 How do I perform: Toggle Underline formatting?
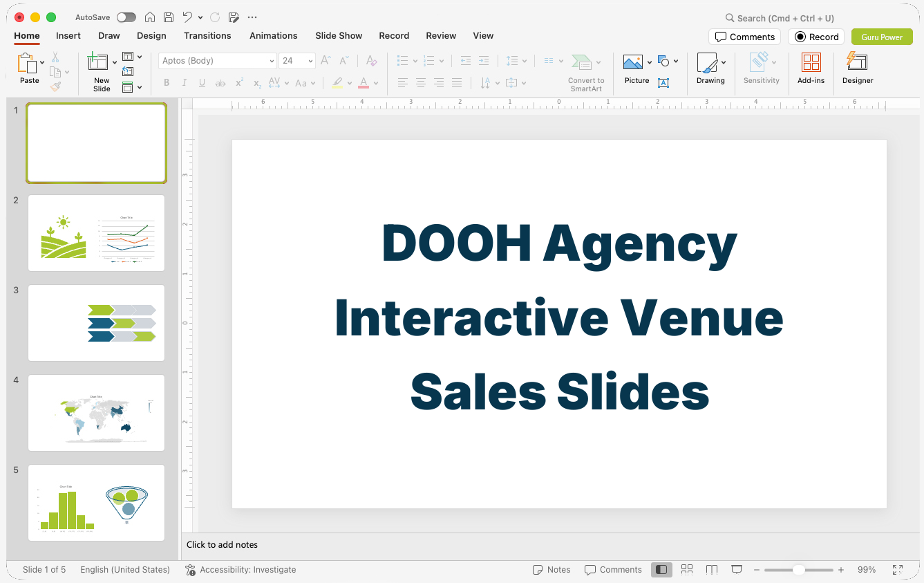202,83
